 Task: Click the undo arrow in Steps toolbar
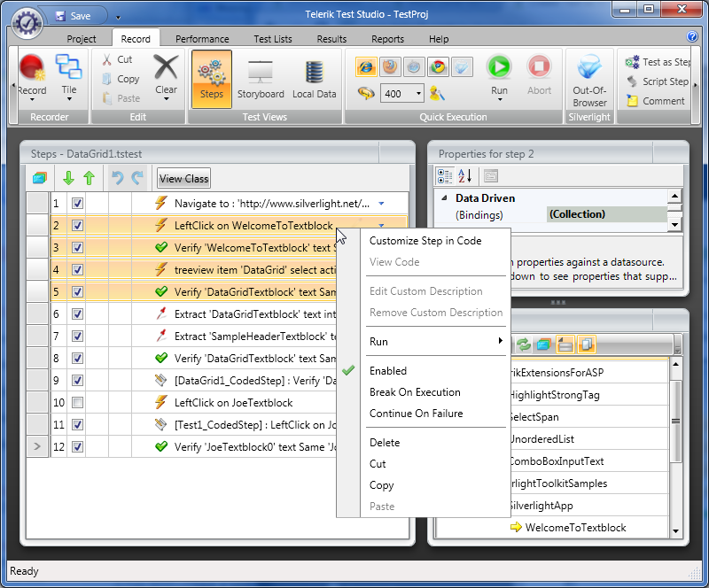[117, 178]
